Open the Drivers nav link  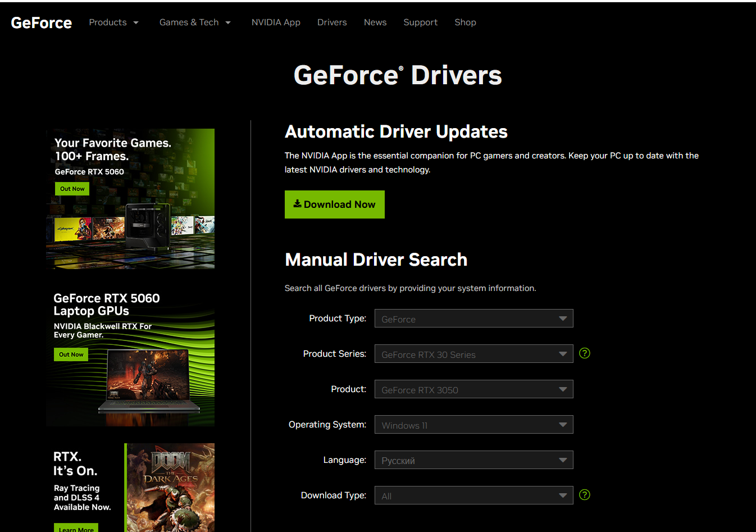click(332, 22)
